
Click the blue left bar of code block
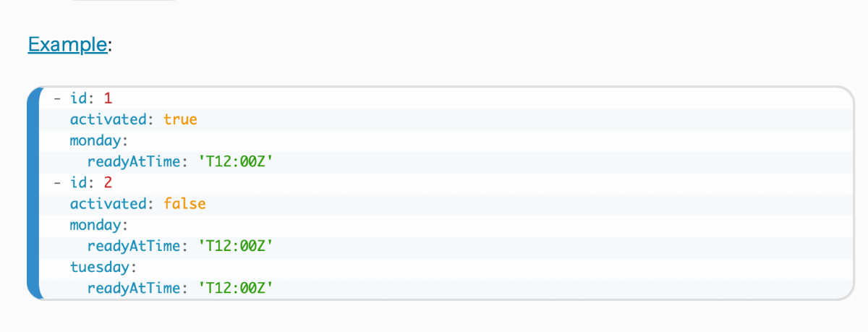33,193
